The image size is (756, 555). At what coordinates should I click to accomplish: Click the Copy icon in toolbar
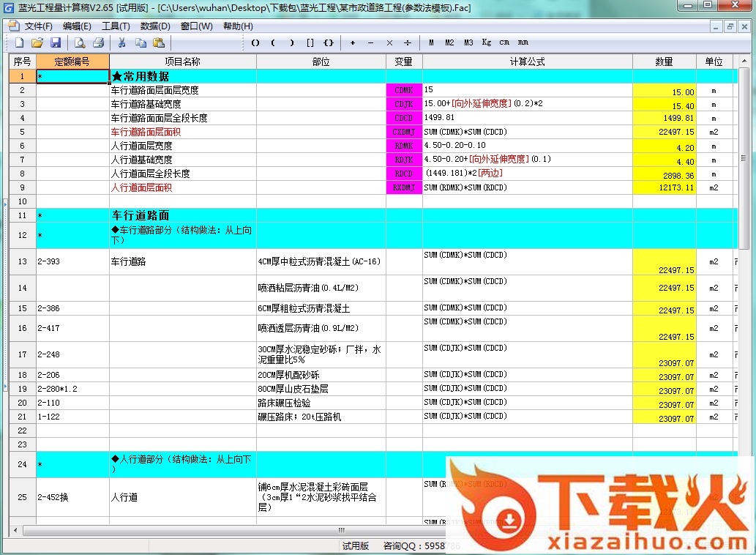[x=141, y=43]
